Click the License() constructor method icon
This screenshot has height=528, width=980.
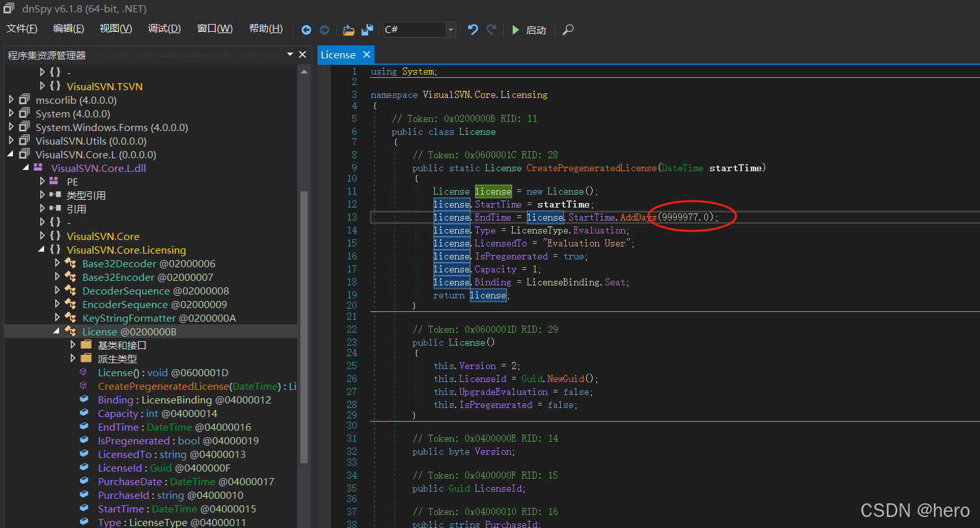(x=84, y=372)
